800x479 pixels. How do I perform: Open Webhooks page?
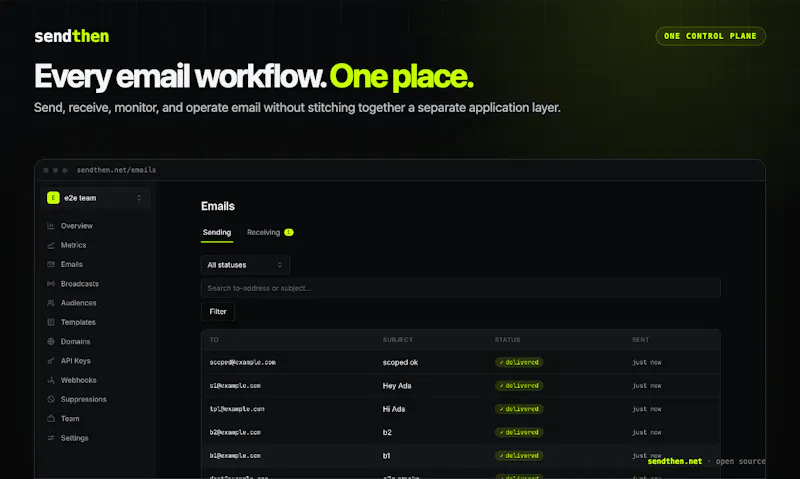(x=78, y=380)
